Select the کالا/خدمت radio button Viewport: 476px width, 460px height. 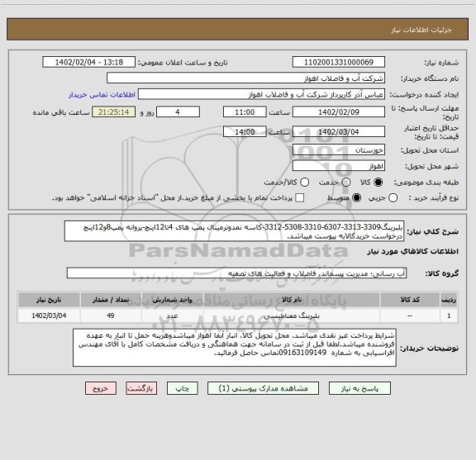coord(304,183)
